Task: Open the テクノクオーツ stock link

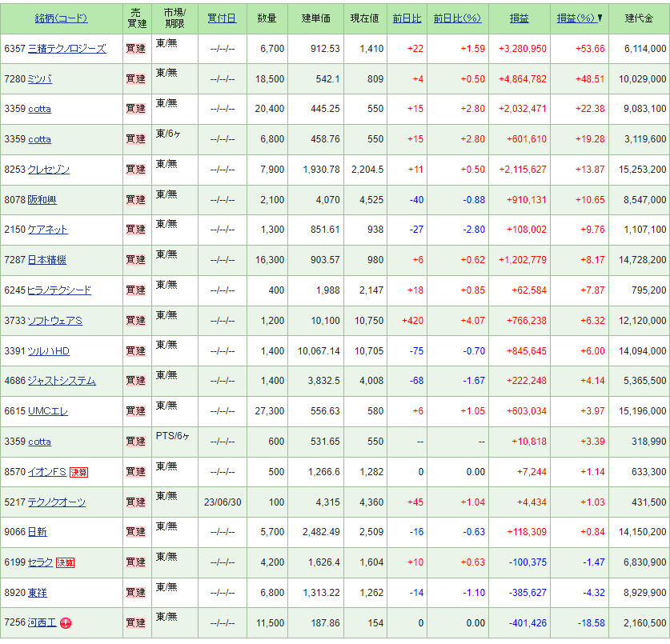Action: click(x=56, y=502)
